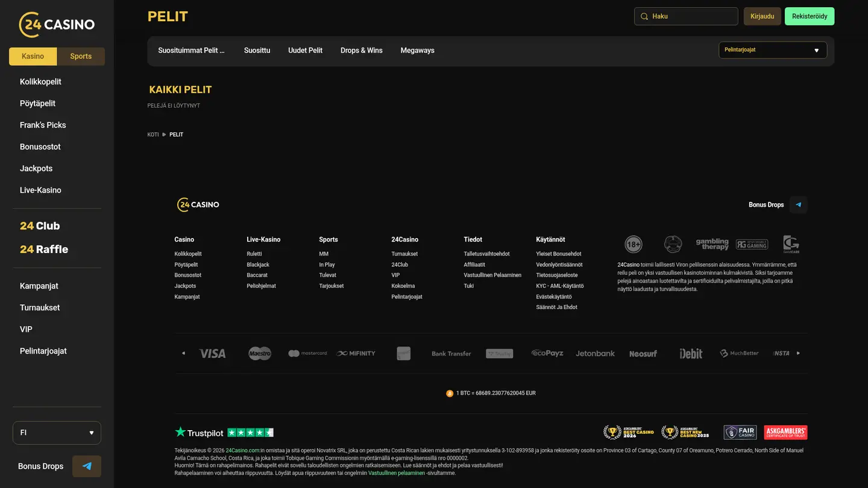The image size is (868, 488).
Task: Click the orange Bitcoin rate icon
Action: [x=450, y=393]
